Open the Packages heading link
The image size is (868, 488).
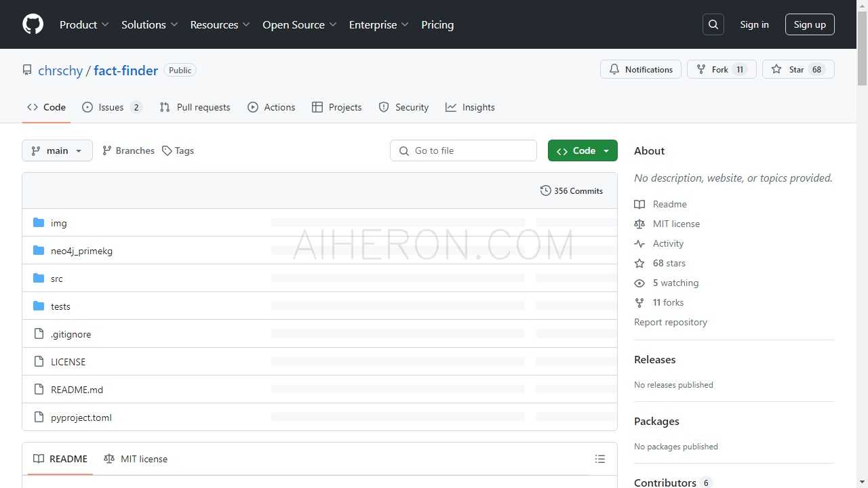656,422
